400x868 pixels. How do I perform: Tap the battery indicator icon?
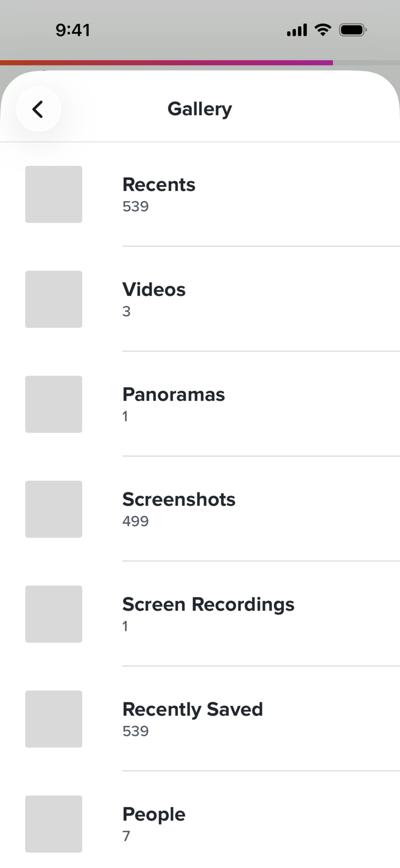click(352, 30)
